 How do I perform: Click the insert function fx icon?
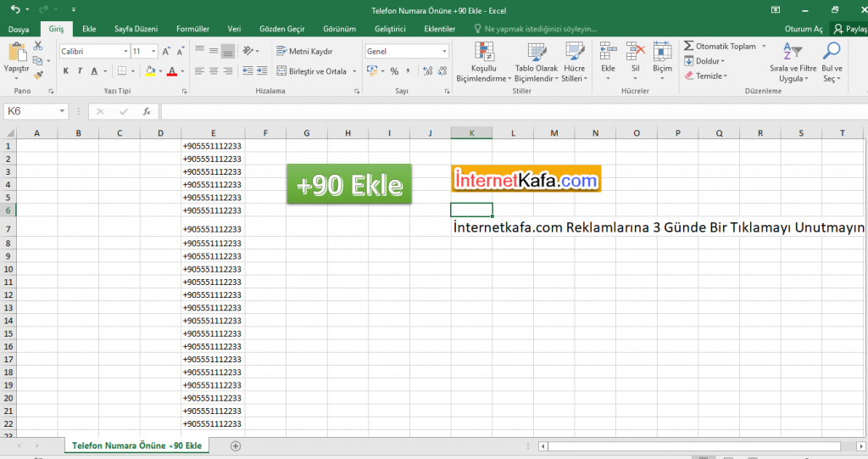[147, 111]
